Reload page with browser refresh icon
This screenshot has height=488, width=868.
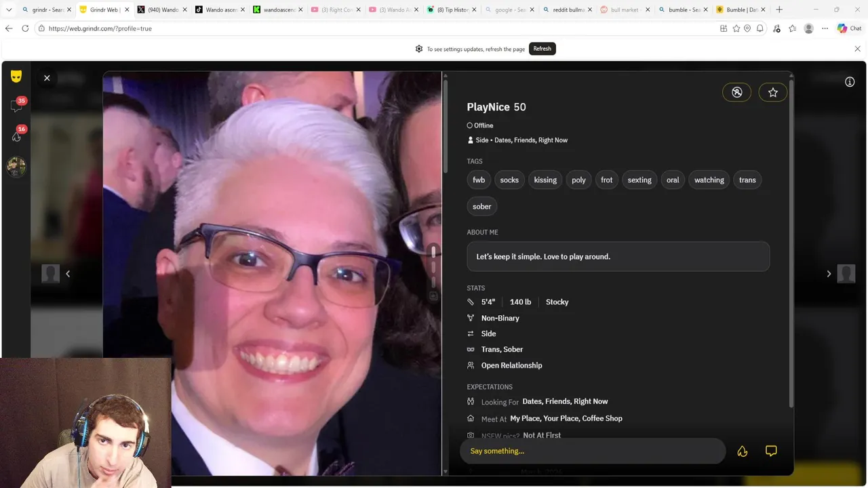pos(26,28)
